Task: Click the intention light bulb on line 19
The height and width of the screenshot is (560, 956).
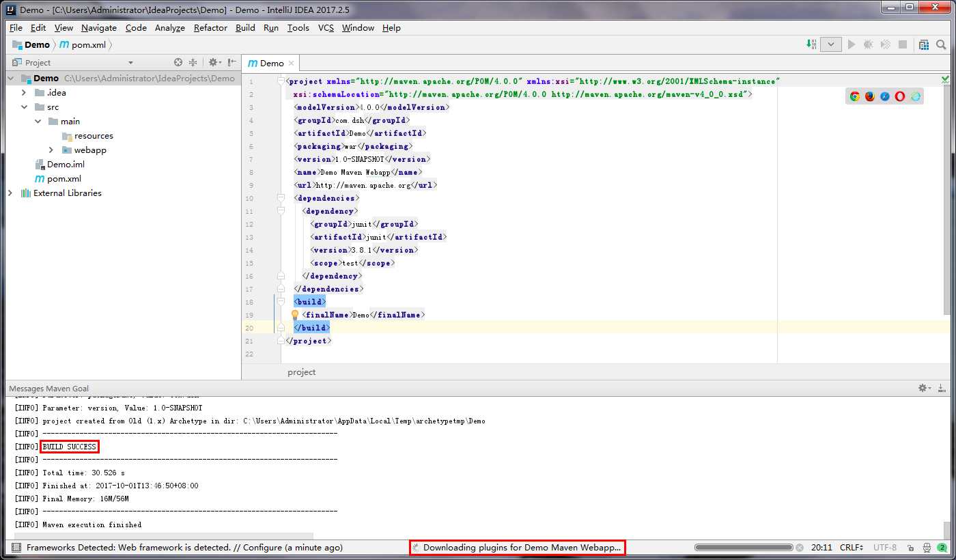Action: [x=295, y=315]
